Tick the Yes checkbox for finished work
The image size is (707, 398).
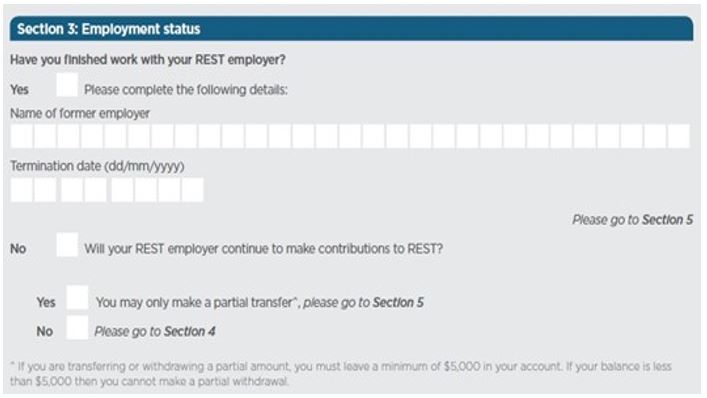click(x=67, y=85)
